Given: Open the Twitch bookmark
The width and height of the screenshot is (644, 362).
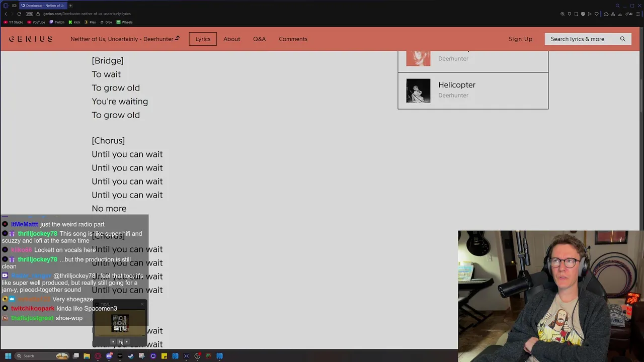Looking at the screenshot, I should [x=57, y=22].
